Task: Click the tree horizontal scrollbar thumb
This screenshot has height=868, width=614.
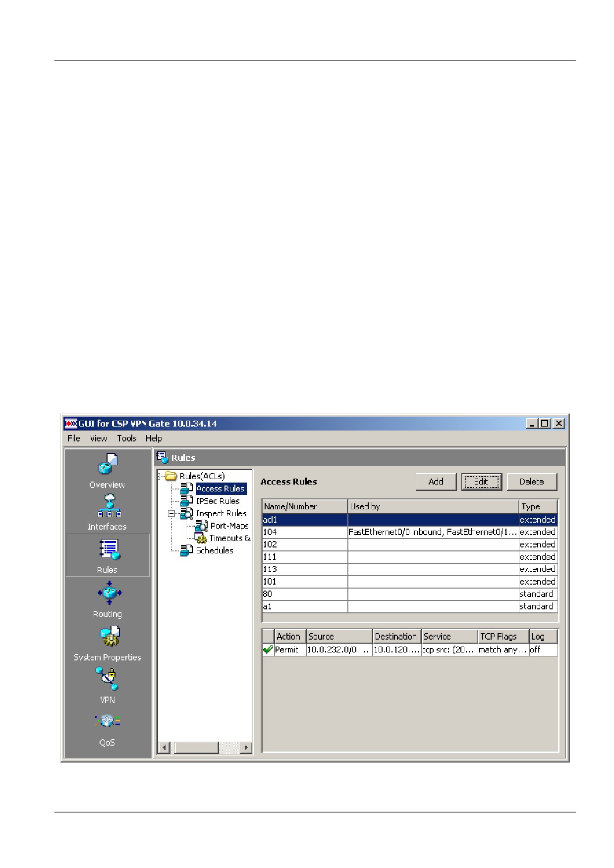Action: click(197, 748)
